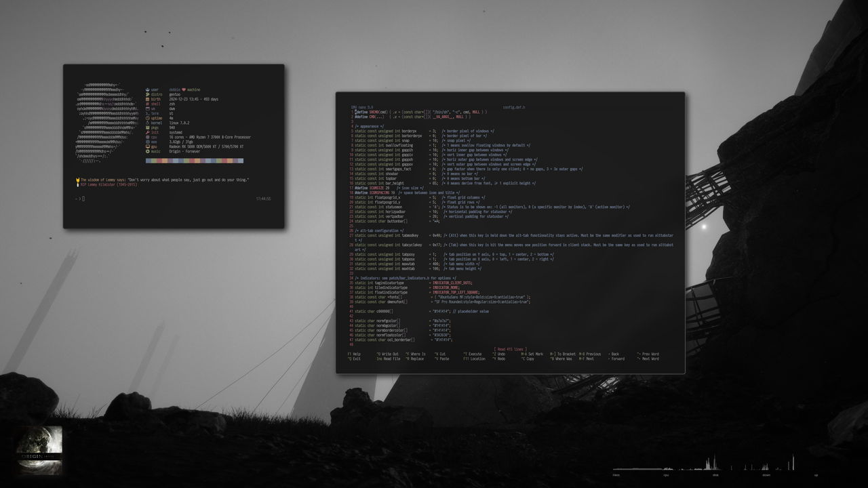Click the ^B Where Was shortcut
The width and height of the screenshot is (868, 488).
coord(561,359)
